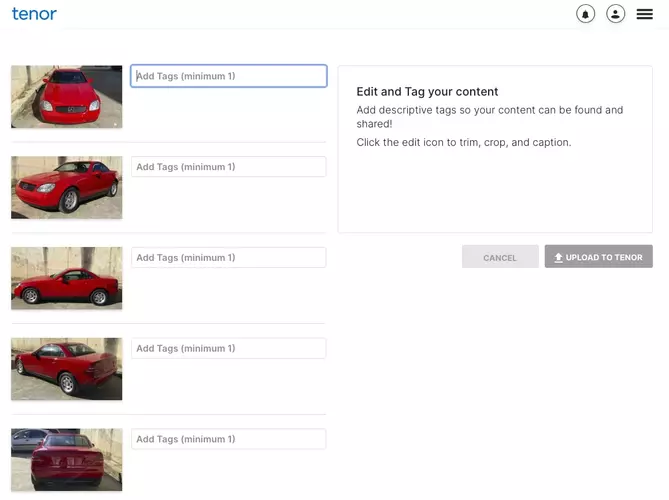Open the side-profile red car thumbnail

coord(66,278)
